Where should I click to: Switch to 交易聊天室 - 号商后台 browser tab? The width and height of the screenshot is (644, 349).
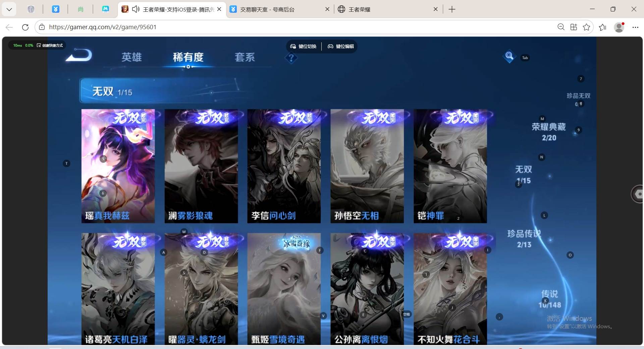coord(280,9)
